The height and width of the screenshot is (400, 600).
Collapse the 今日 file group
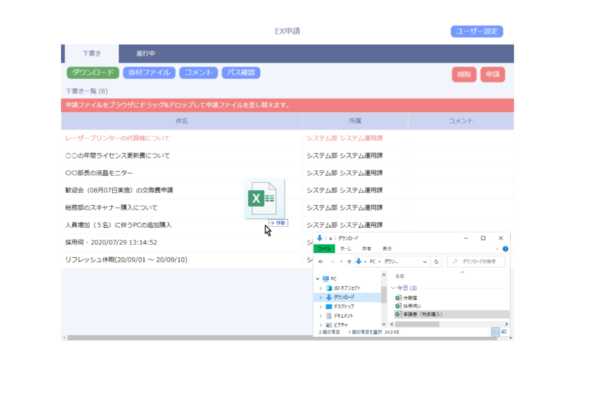pos(393,287)
